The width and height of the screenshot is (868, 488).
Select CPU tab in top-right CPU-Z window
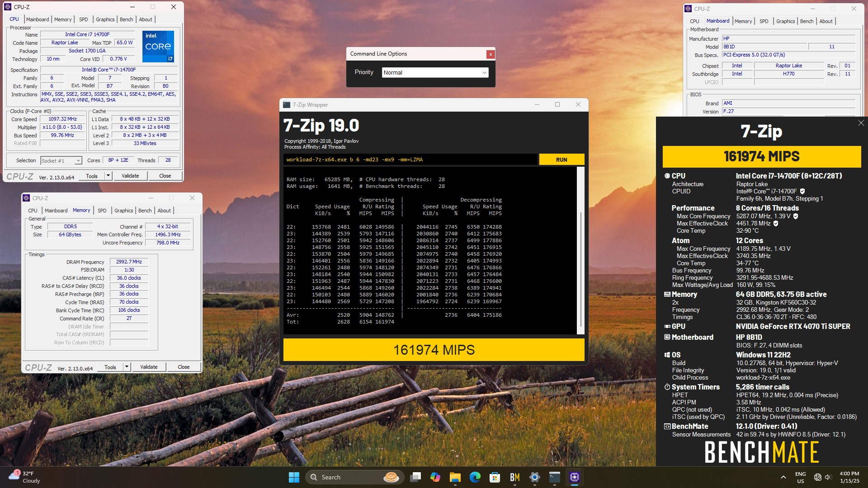[x=694, y=21]
